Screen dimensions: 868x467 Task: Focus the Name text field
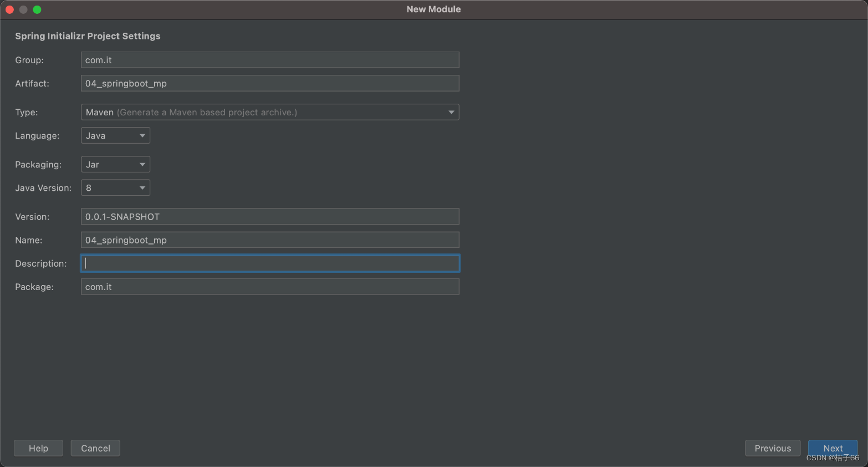tap(270, 240)
